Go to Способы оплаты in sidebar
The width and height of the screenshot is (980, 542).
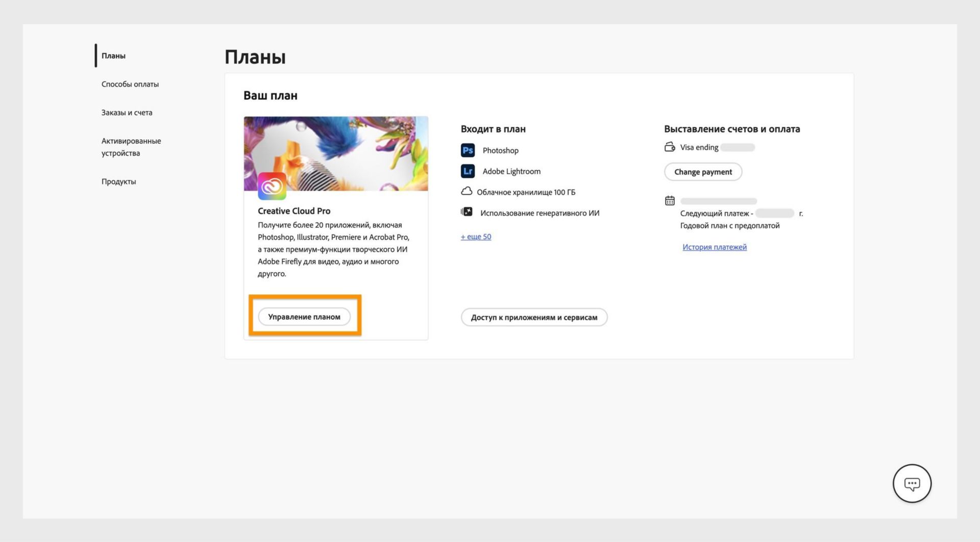click(130, 84)
